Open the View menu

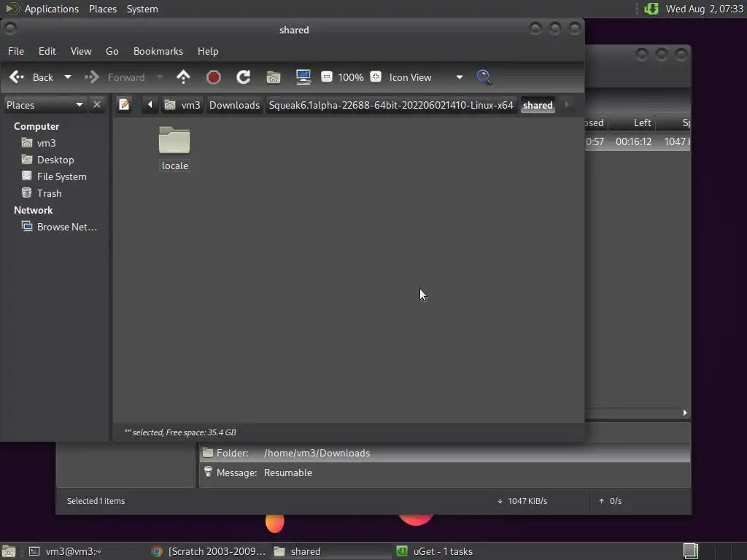tap(81, 51)
